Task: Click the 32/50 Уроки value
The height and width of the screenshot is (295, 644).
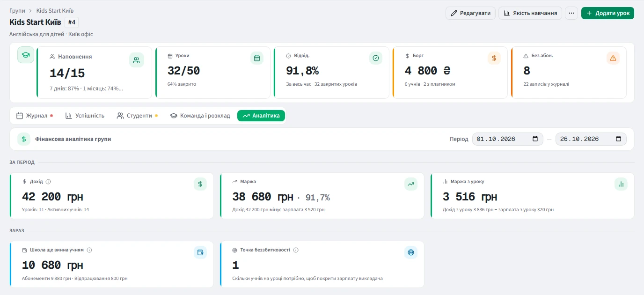Action: pos(183,71)
